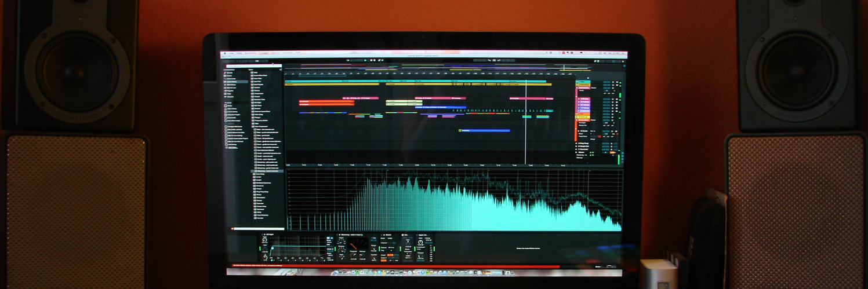This screenshot has height=289, width=868.
Task: Select the Auto Filter device in browser
Action: coord(257,79)
